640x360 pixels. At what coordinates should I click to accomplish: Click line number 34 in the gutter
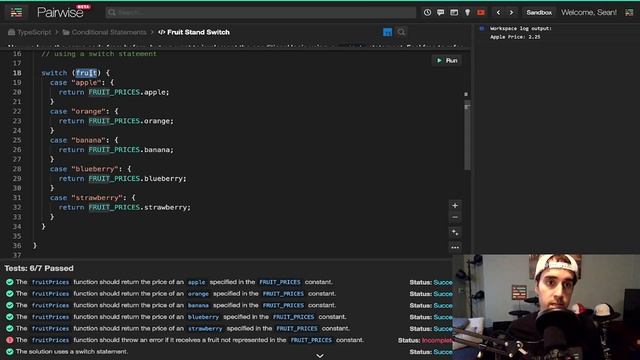click(x=17, y=227)
